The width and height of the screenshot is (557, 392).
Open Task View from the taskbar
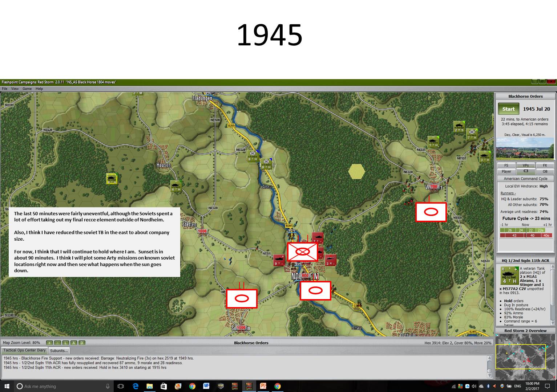pos(121,386)
